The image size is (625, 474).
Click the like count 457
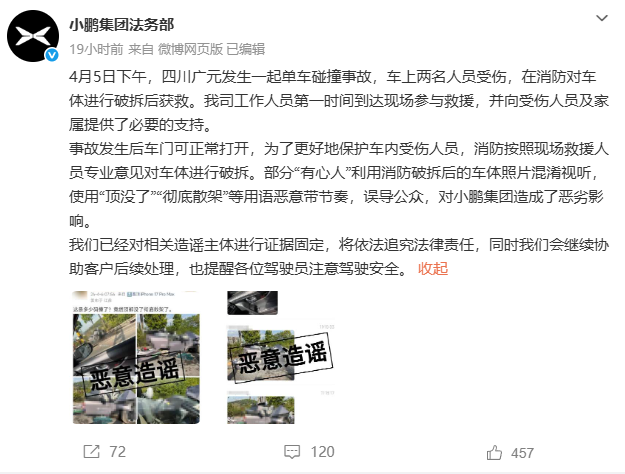pyautogui.click(x=522, y=453)
